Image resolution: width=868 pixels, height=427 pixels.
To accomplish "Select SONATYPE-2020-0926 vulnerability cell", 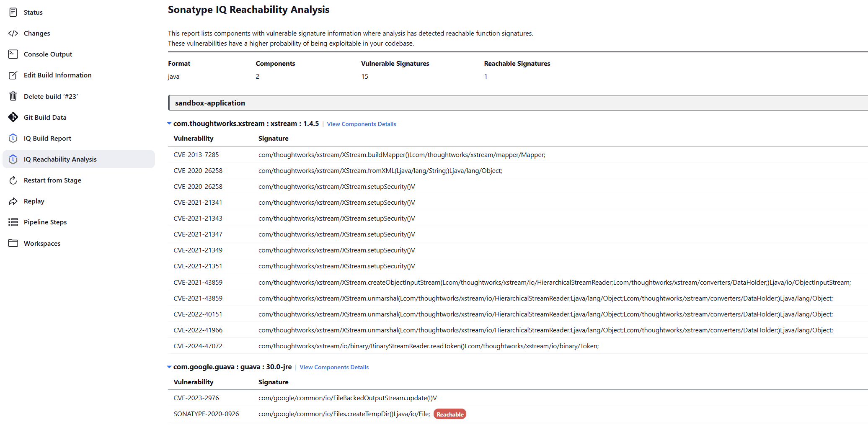I will pos(206,414).
